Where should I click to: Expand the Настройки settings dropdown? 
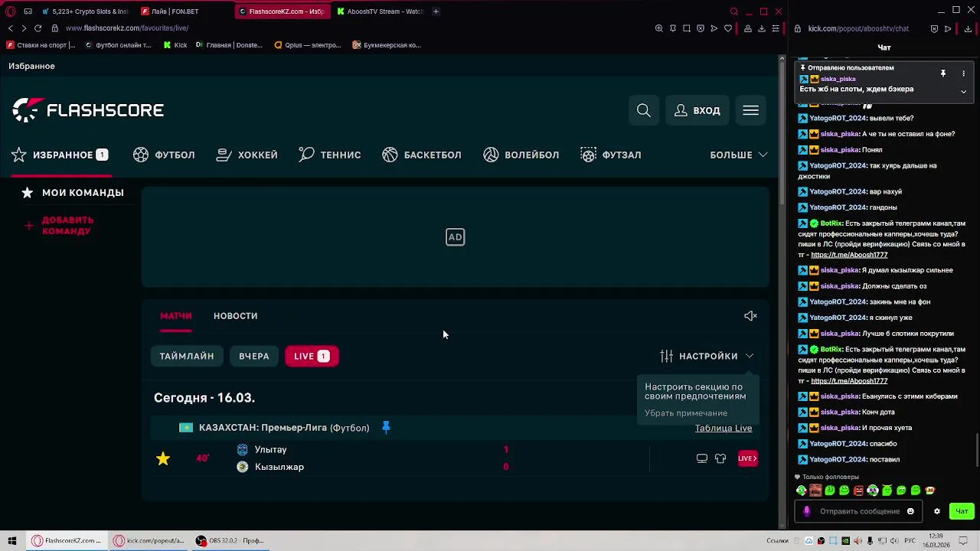click(707, 356)
